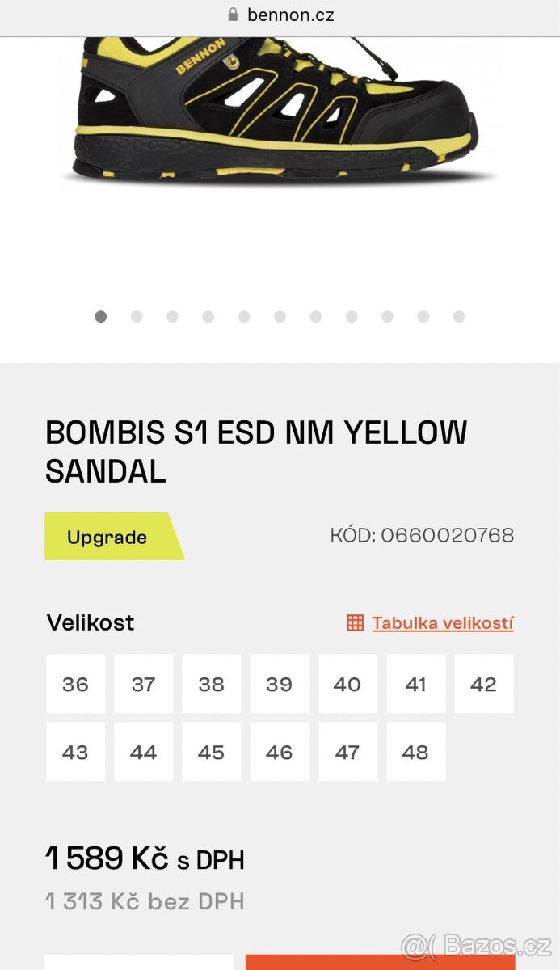
Task: Select size 37
Action: 143,684
